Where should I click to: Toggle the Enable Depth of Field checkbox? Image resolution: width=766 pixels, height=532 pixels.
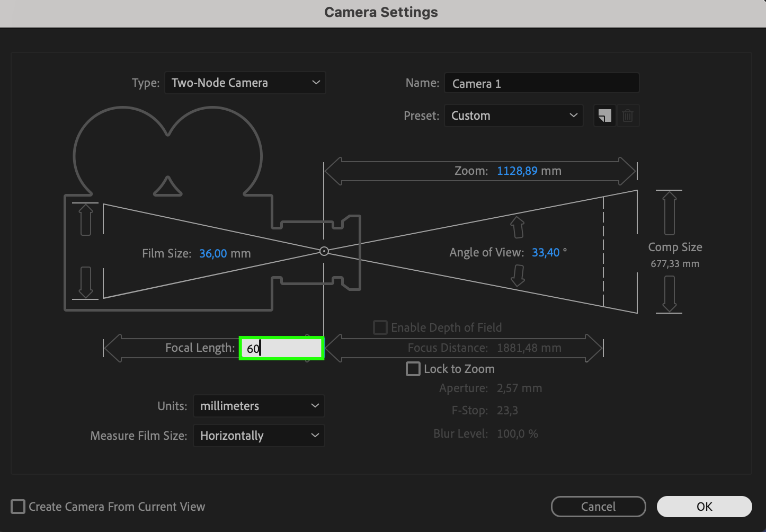point(380,327)
